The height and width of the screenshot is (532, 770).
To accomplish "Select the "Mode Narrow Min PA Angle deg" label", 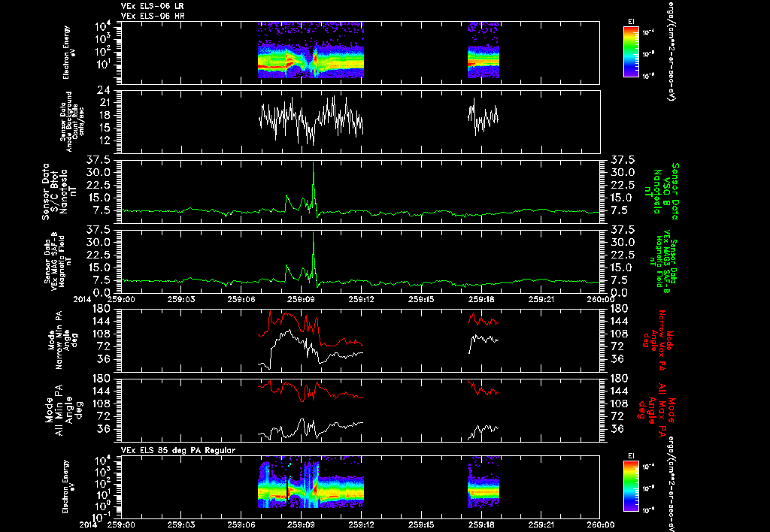I will tap(64, 340).
